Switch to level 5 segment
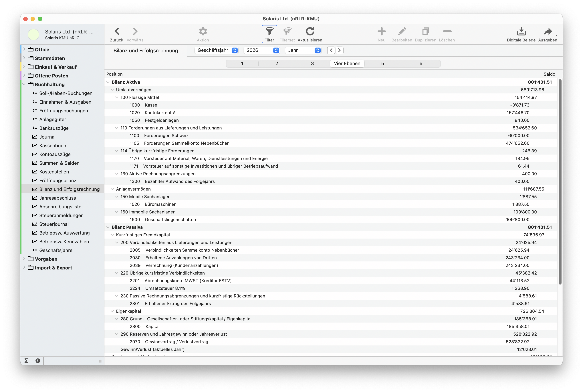The image size is (583, 392). 382,63
